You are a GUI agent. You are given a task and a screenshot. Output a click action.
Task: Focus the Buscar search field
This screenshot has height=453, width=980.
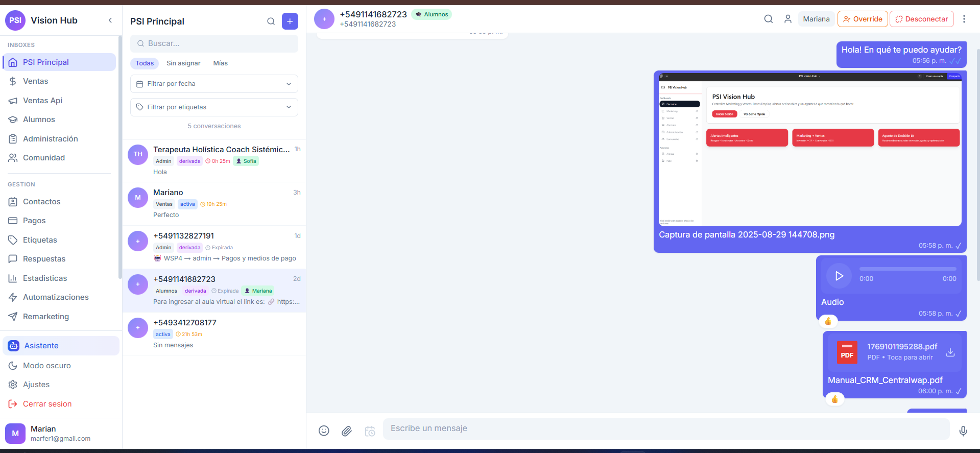tap(214, 43)
